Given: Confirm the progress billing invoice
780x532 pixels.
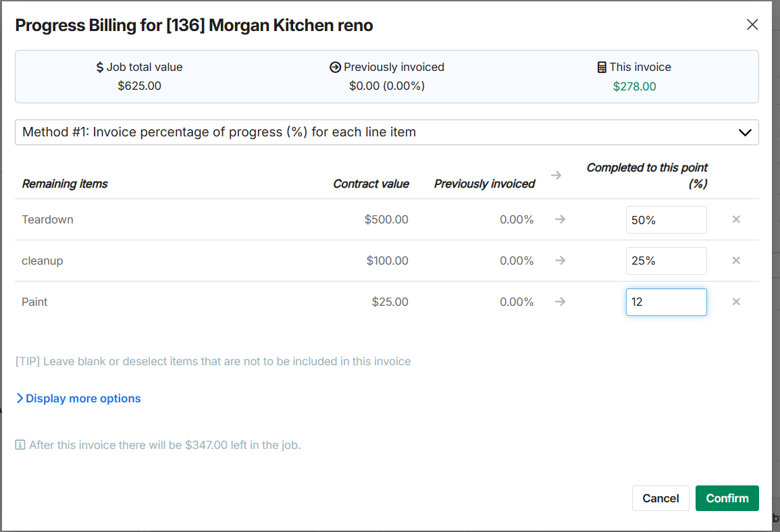Looking at the screenshot, I should pyautogui.click(x=727, y=498).
